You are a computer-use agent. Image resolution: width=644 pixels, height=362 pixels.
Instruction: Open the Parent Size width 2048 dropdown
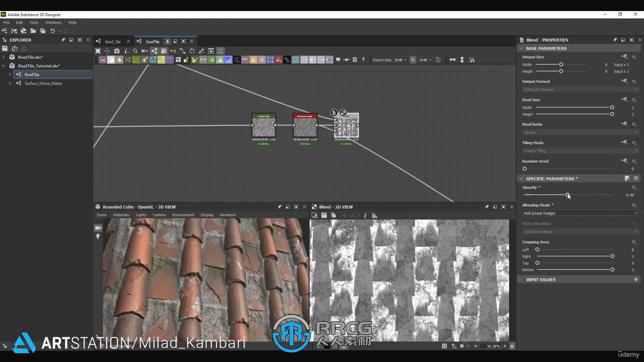(x=400, y=59)
